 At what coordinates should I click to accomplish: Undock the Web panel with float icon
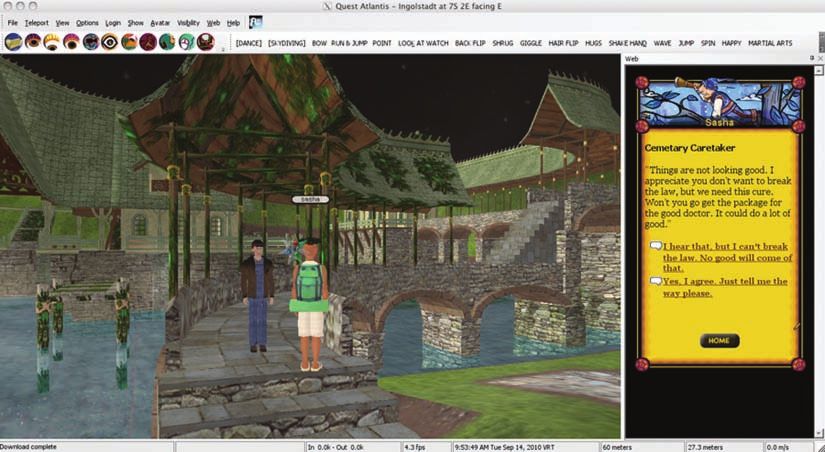812,58
